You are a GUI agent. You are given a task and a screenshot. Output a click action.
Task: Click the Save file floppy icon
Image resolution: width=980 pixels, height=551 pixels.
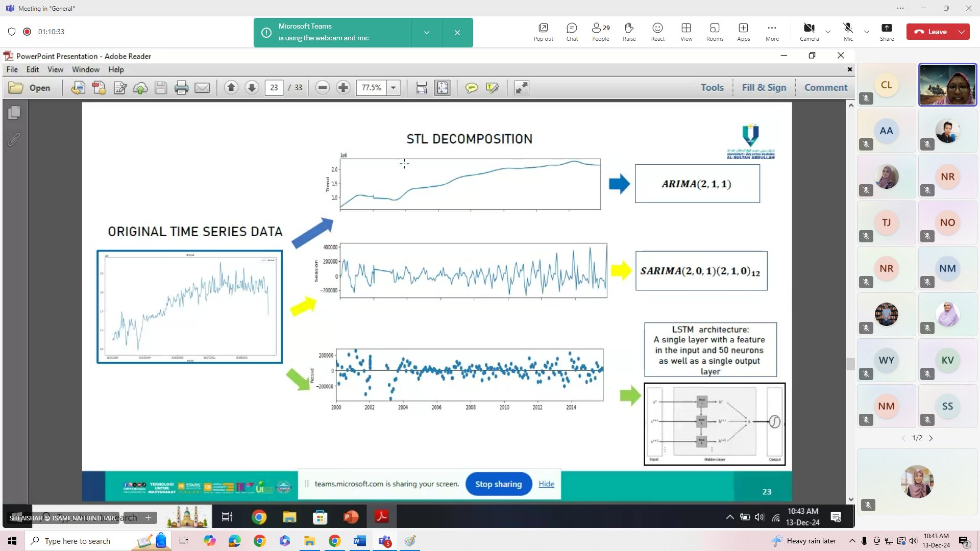pyautogui.click(x=161, y=88)
